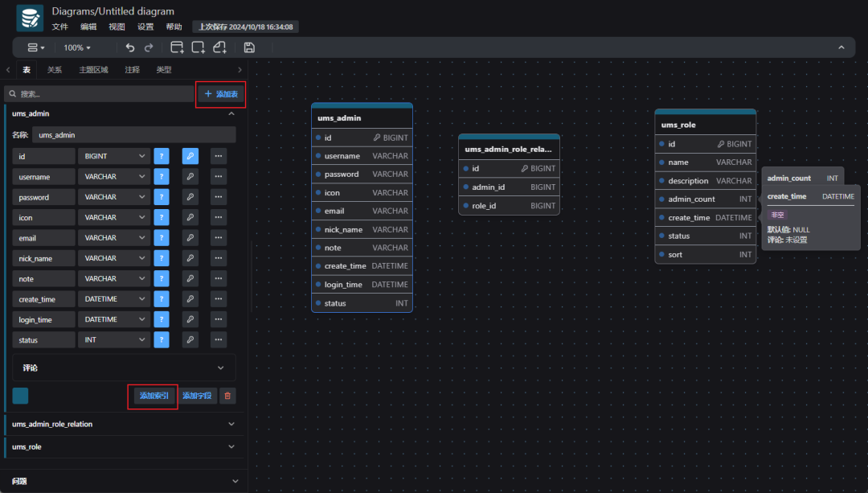
Task: Click the save diagram icon
Action: click(249, 47)
